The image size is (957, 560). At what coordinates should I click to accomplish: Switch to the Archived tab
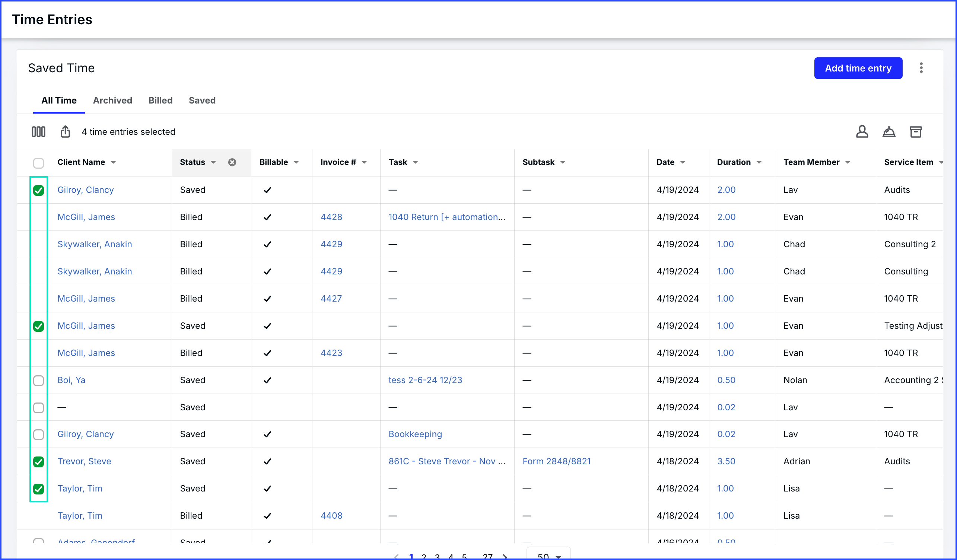pyautogui.click(x=112, y=101)
